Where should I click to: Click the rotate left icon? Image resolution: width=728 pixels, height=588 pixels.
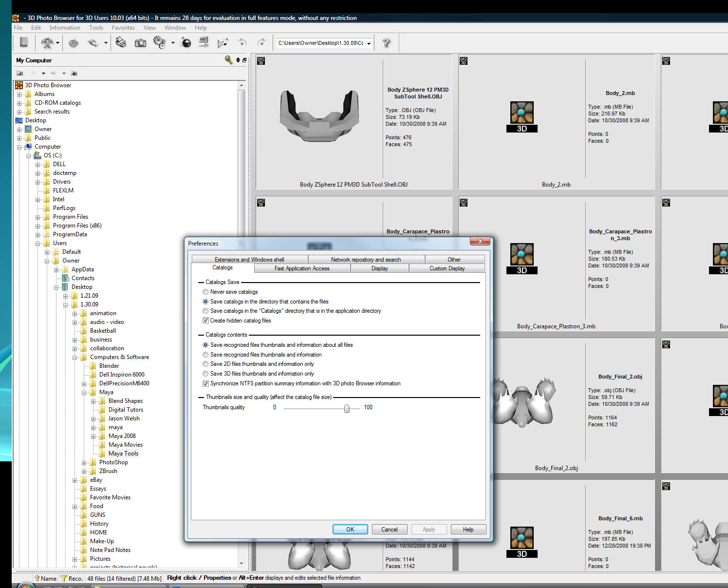point(243,42)
